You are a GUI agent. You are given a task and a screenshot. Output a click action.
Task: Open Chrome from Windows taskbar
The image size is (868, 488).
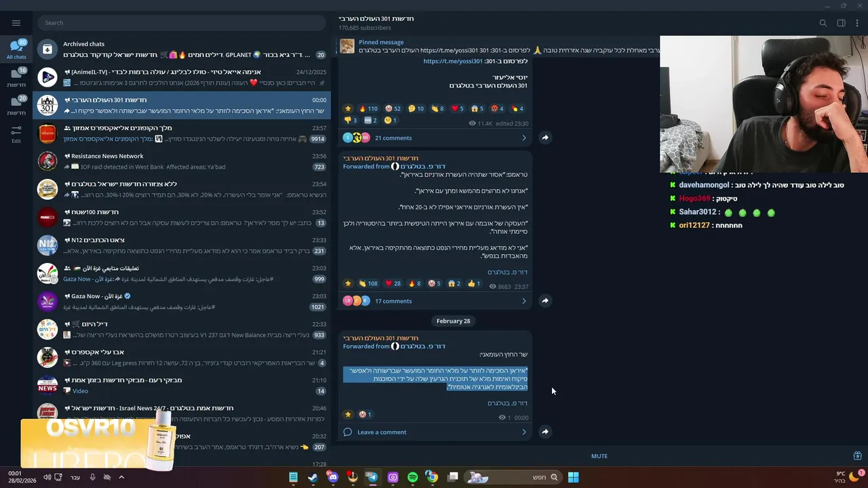pyautogui.click(x=432, y=477)
